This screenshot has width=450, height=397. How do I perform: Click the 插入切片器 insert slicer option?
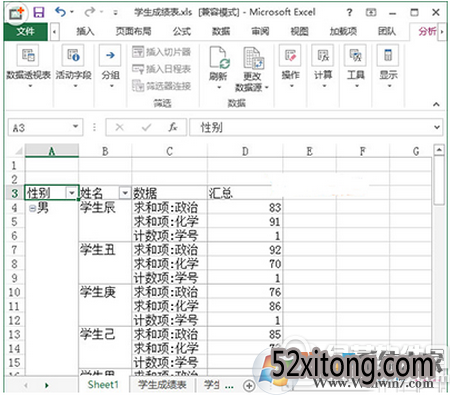pos(161,52)
